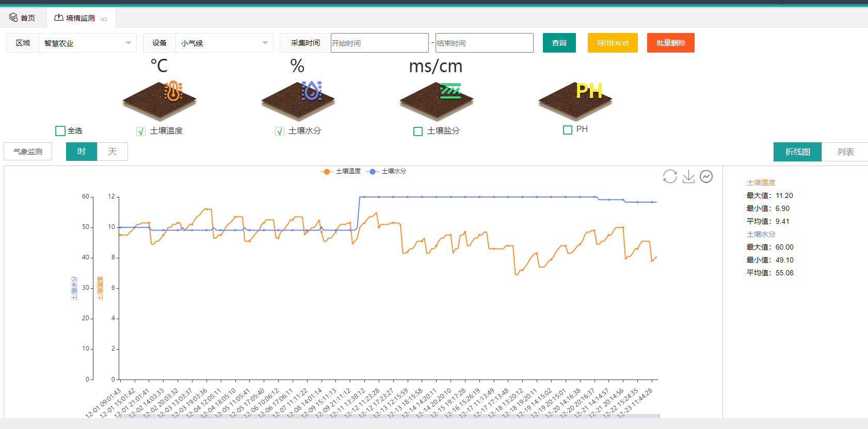Check the 全选 select-all checkbox
Screen dimensions: 868x429
point(60,131)
